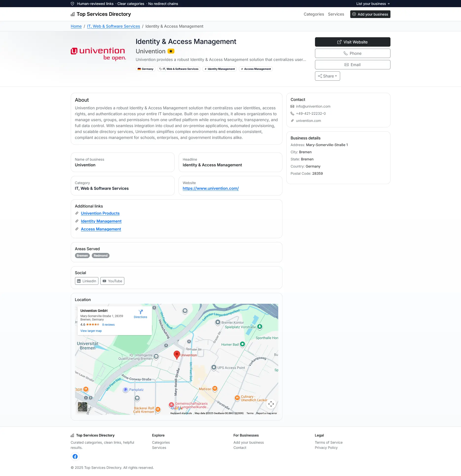Click Keyboard shortcuts on the map

point(181,413)
